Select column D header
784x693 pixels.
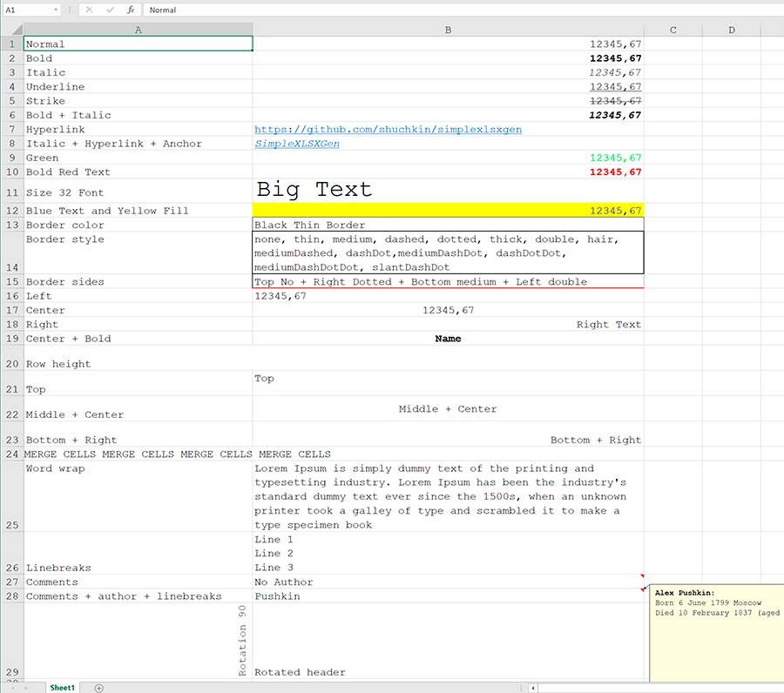(731, 30)
